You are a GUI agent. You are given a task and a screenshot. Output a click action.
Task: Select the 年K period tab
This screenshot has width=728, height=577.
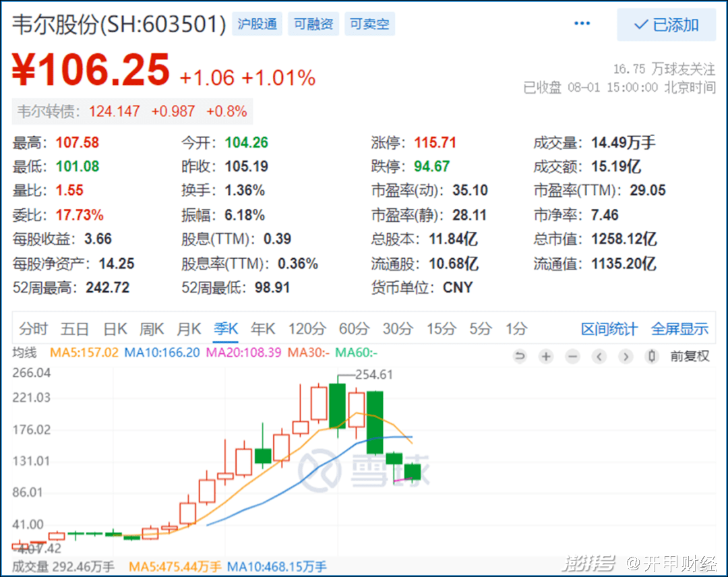point(263,329)
